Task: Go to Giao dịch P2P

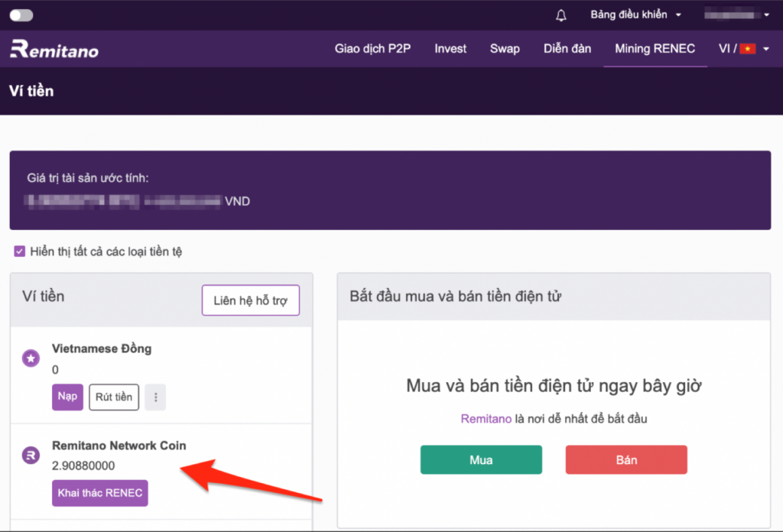Action: 372,49
